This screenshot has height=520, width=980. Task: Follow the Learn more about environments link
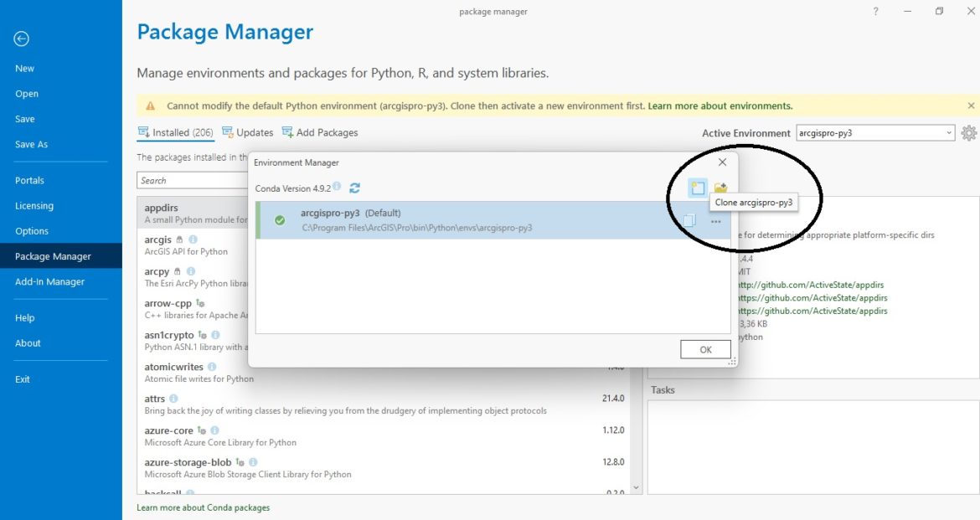720,106
